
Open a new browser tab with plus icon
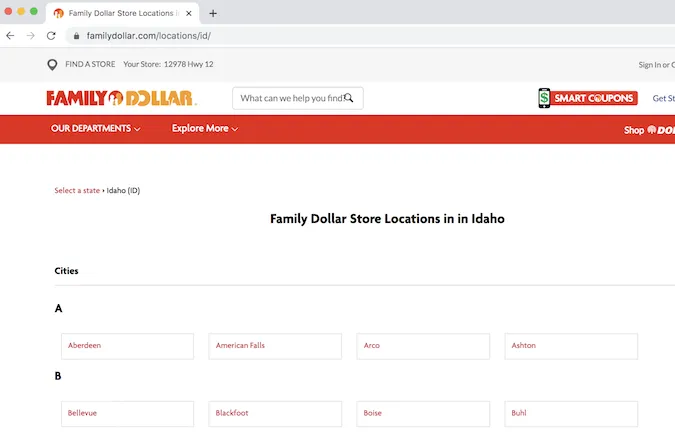pos(213,13)
